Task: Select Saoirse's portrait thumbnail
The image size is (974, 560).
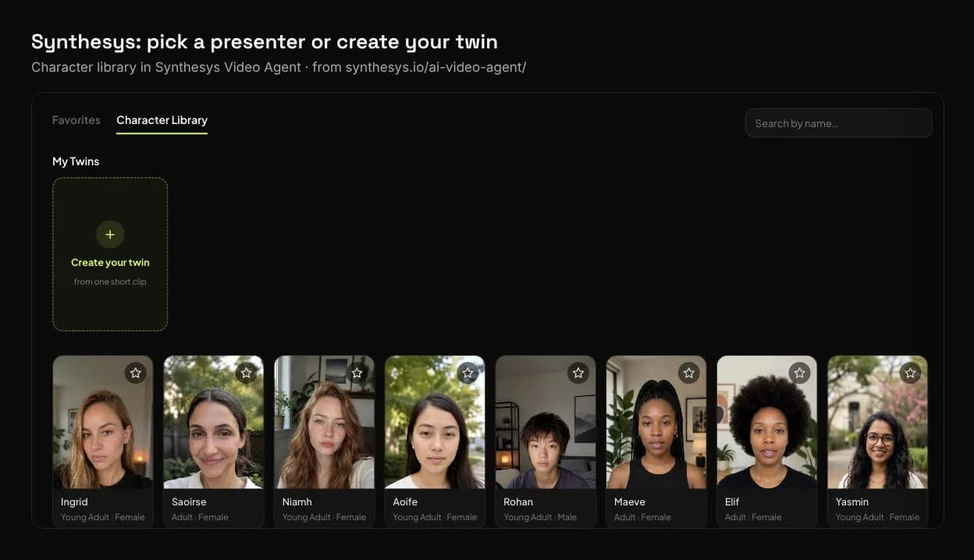Action: click(x=214, y=422)
